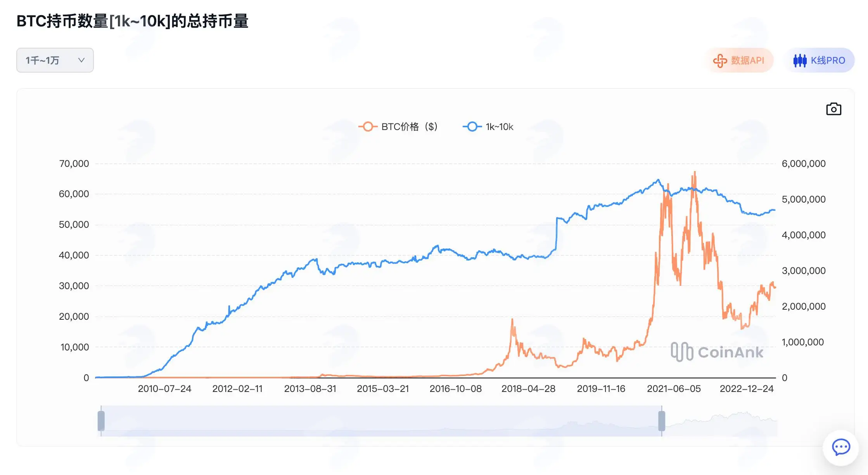Click the chart title BTC持币数量[1k~10k]的总持币量
The height and width of the screenshot is (475, 868).
point(132,21)
